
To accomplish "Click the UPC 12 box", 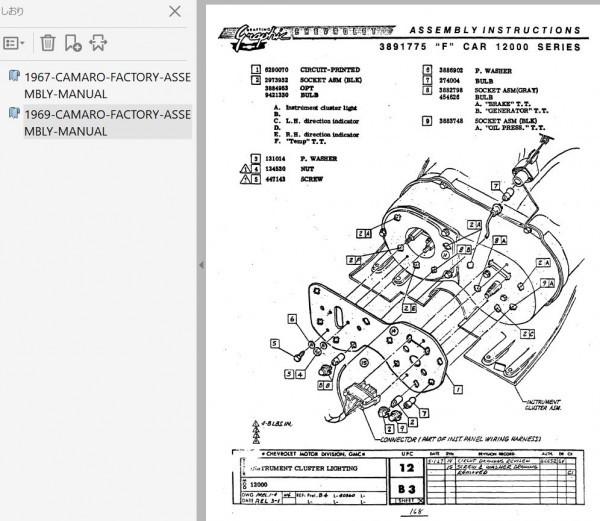I will click(x=406, y=468).
